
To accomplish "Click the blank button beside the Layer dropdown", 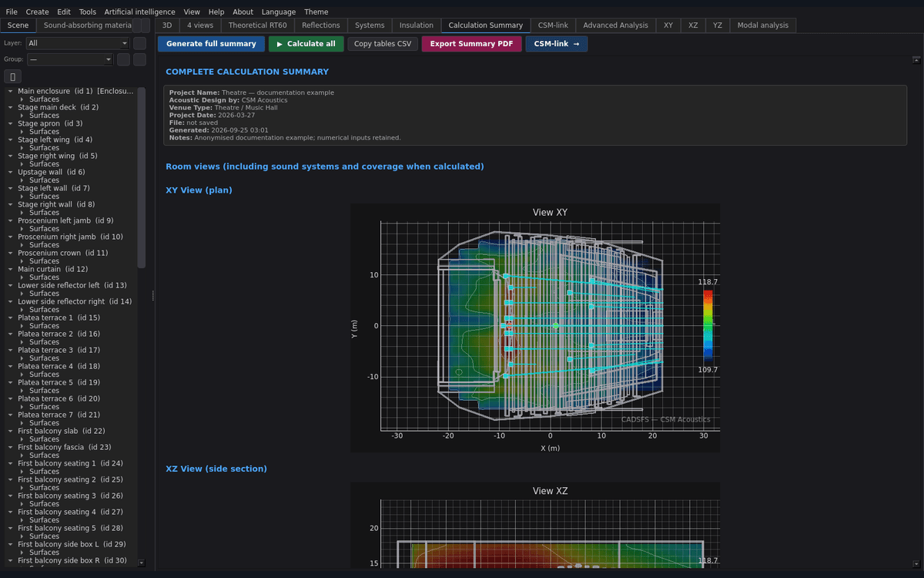I will pyautogui.click(x=139, y=43).
